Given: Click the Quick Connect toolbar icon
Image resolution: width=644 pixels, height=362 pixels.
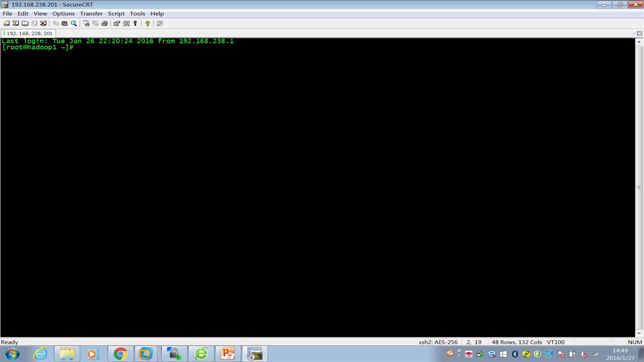Looking at the screenshot, I should 16,23.
